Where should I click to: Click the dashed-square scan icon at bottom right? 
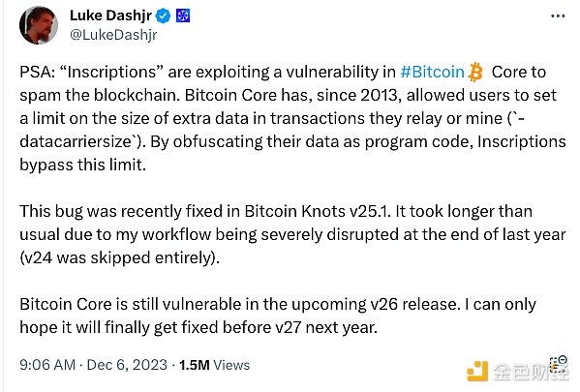point(559,362)
